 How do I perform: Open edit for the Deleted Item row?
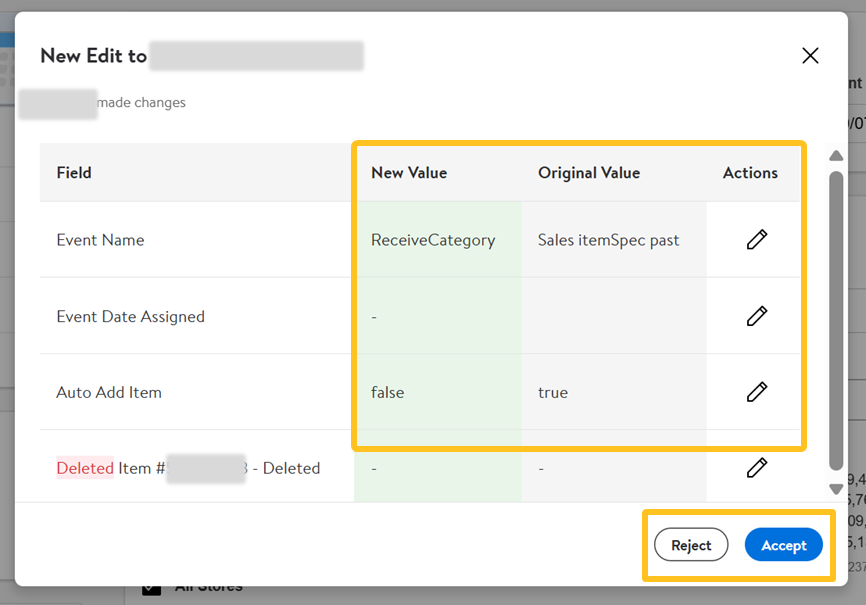click(x=757, y=467)
